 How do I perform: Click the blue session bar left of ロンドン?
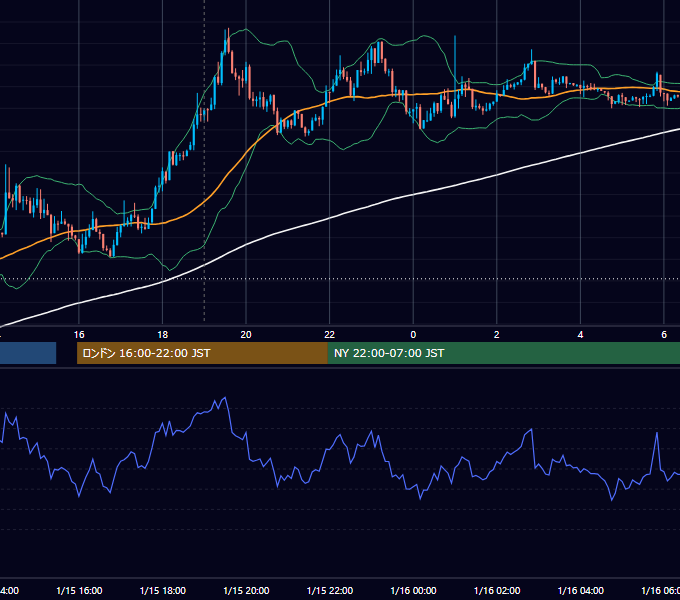tap(28, 353)
